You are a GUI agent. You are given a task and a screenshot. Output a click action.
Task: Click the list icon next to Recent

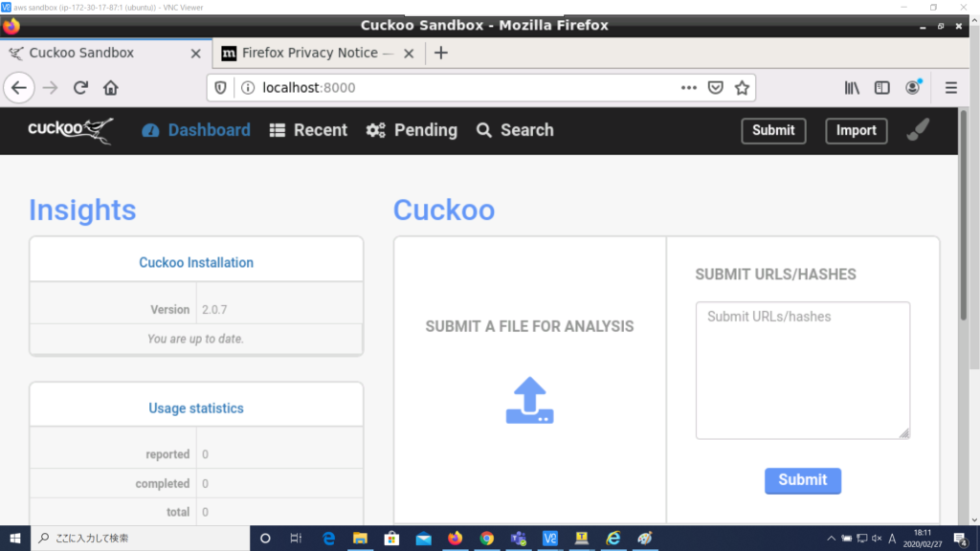click(x=277, y=130)
